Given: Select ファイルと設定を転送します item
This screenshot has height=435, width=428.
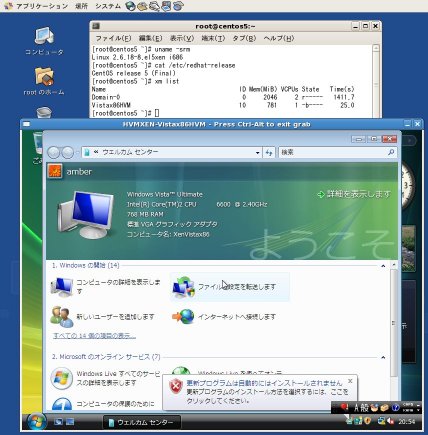Looking at the screenshot, I should [230, 287].
